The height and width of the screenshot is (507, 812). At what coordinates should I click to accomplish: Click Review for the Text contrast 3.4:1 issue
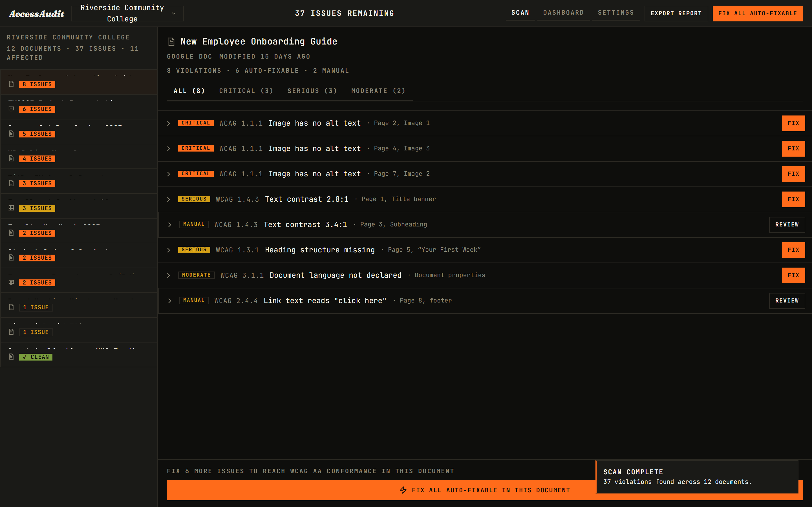click(787, 225)
